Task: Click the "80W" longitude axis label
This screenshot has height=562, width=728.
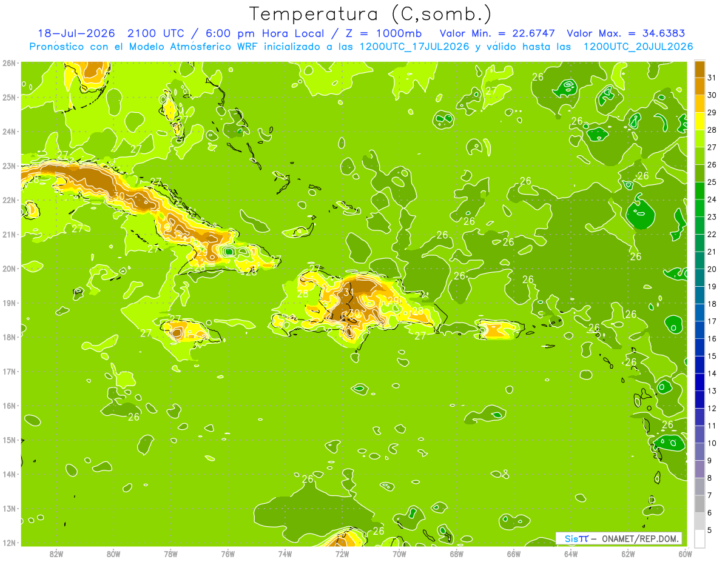Action: click(113, 554)
